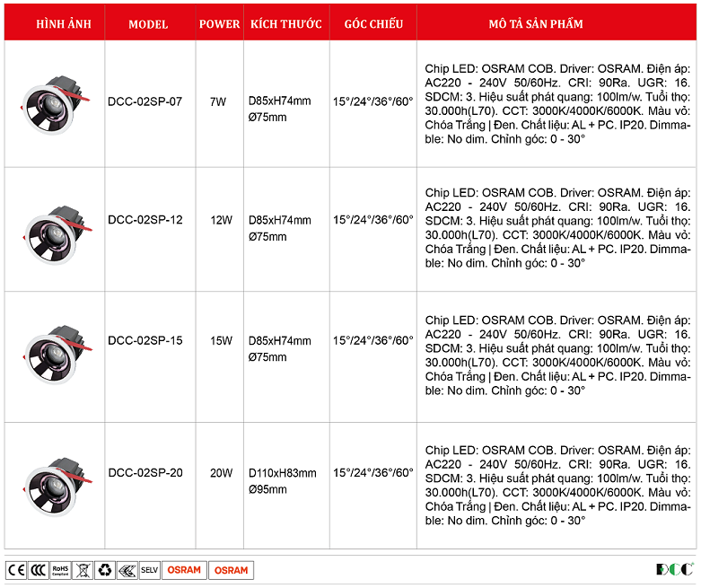Click the DCC brand logo

674,569
